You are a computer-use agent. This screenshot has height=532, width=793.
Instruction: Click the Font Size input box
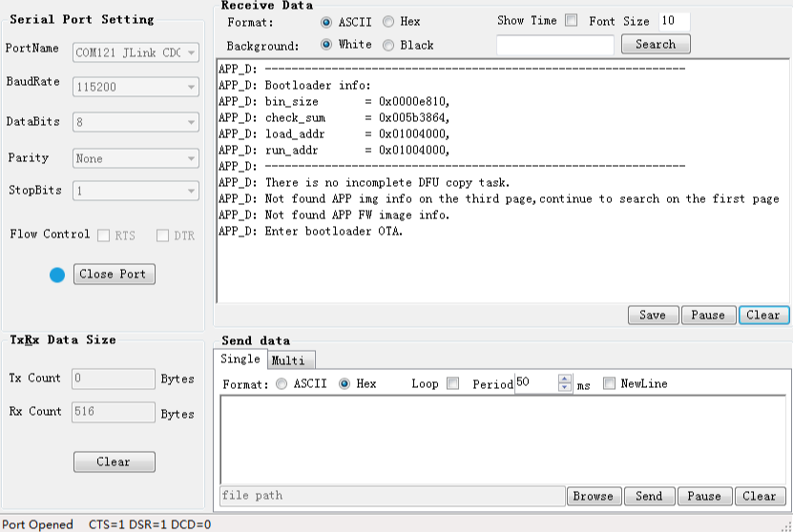pos(674,21)
